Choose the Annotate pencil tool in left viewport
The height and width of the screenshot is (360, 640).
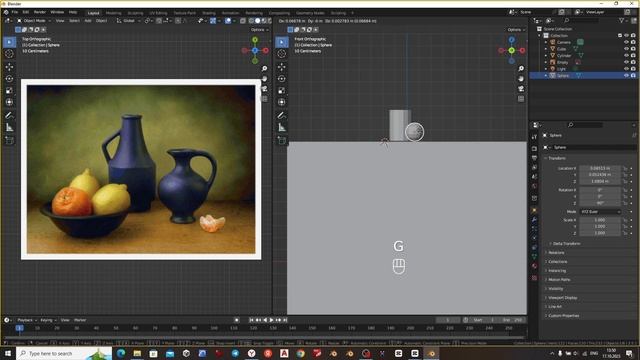point(9,115)
